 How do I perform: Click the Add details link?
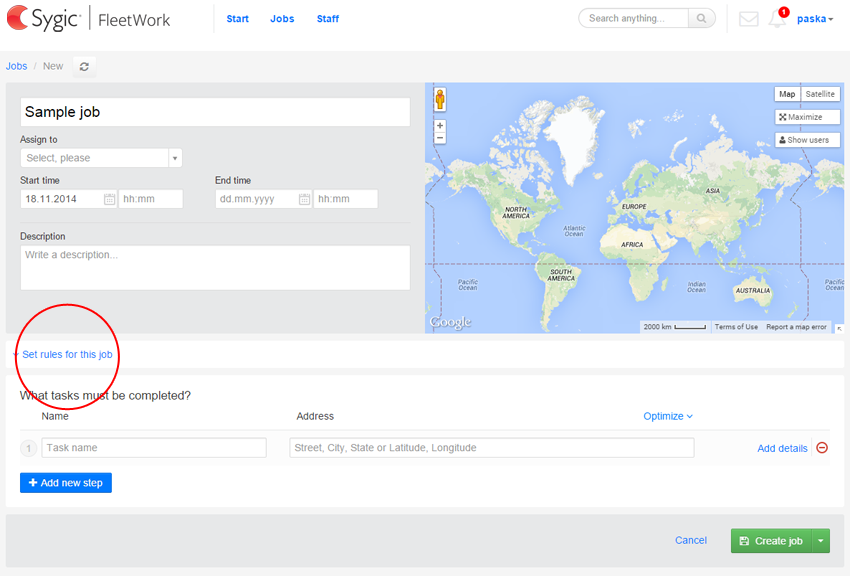click(782, 448)
